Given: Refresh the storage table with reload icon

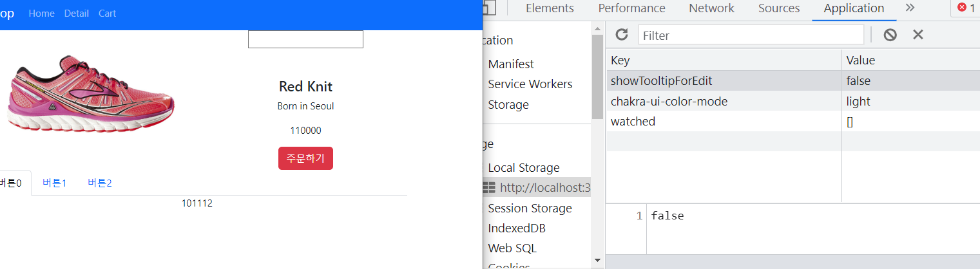Looking at the screenshot, I should point(622,35).
